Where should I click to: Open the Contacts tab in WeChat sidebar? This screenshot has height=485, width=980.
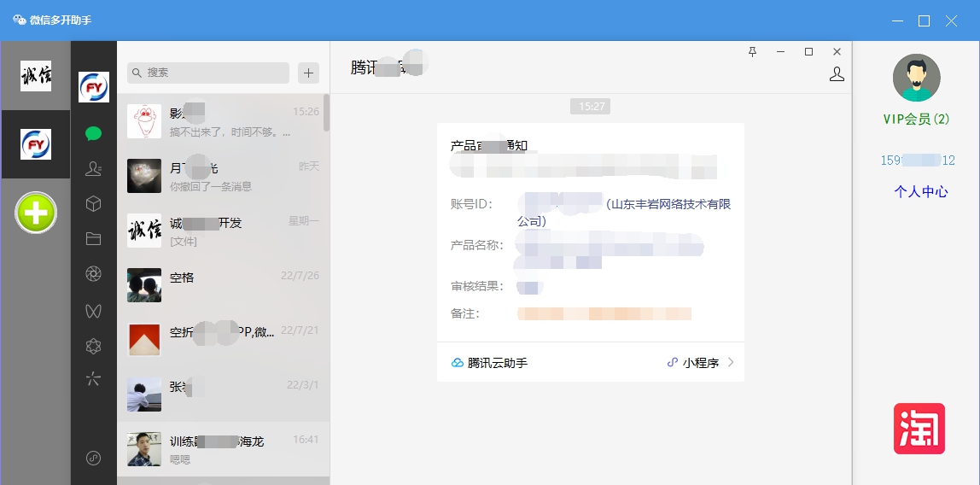94,168
